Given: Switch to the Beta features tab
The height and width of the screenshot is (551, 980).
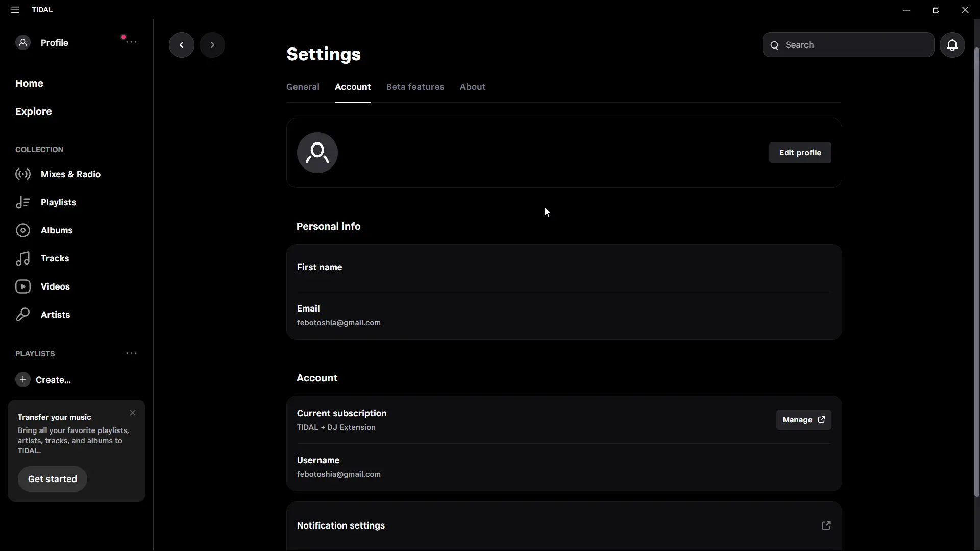Looking at the screenshot, I should click(x=415, y=87).
